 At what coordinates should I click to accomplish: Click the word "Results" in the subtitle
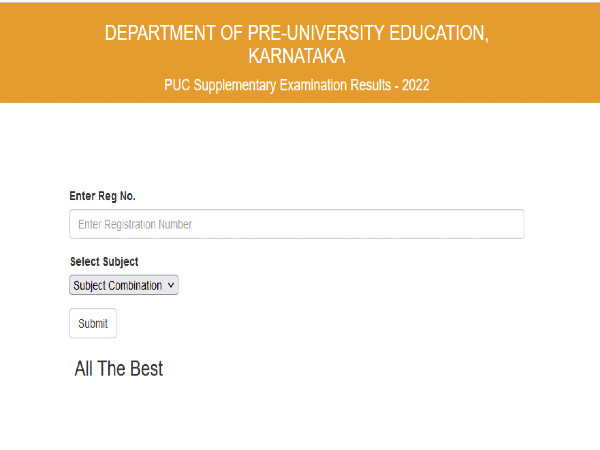coord(364,85)
